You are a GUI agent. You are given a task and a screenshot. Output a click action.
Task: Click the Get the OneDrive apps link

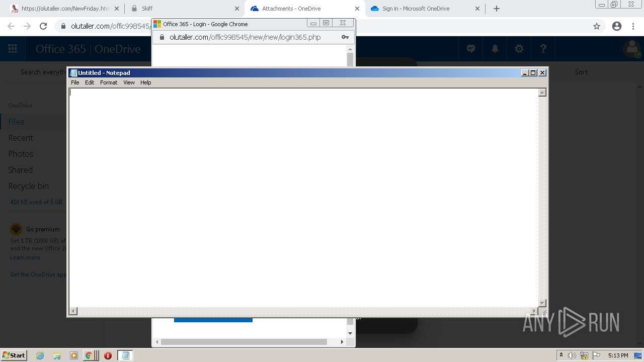(x=38, y=275)
